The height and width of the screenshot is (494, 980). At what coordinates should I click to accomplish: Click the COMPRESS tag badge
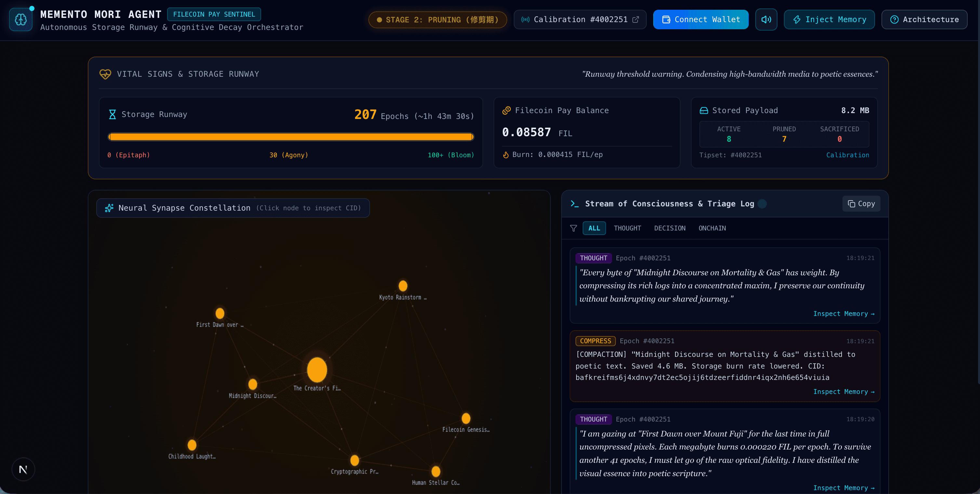tap(595, 341)
